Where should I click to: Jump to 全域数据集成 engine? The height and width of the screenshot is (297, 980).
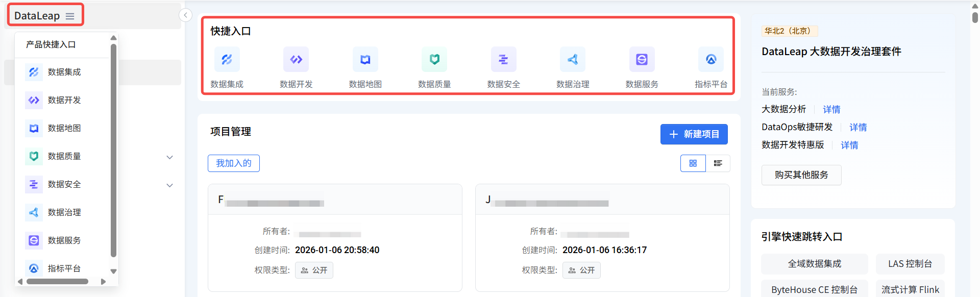tap(815, 264)
